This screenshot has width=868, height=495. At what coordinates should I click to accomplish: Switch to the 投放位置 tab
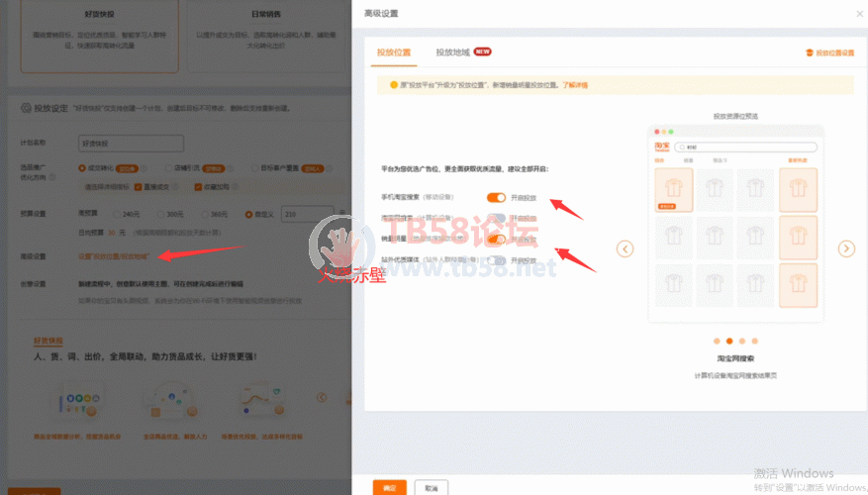pyautogui.click(x=393, y=51)
